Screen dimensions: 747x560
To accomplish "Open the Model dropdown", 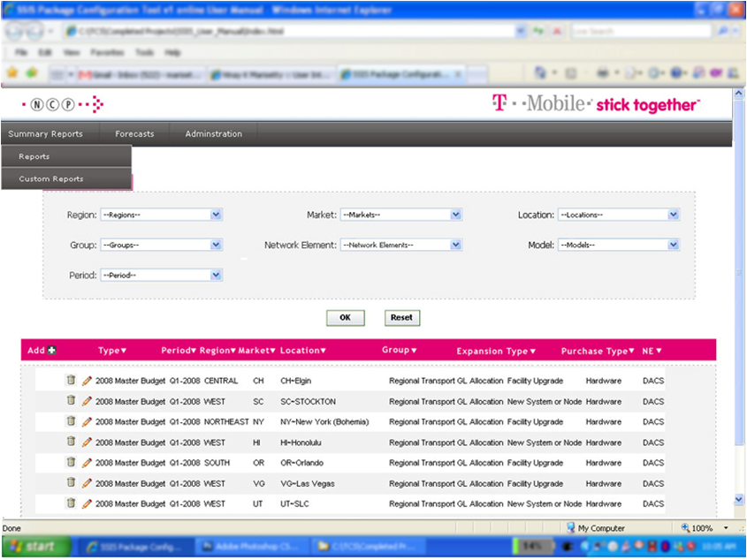I will [619, 245].
